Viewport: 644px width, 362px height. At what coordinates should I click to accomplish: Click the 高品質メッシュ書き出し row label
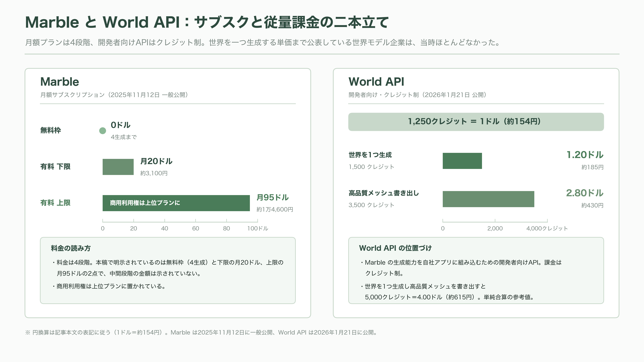coord(384,193)
